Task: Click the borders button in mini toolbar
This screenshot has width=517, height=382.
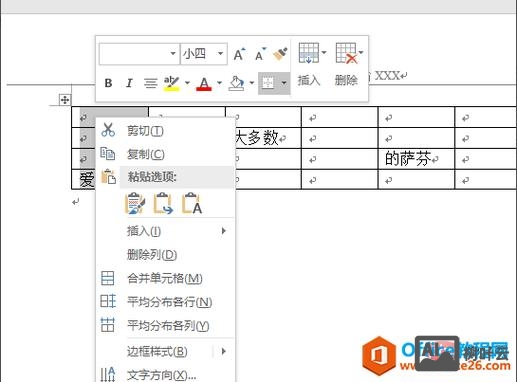Action: (268, 83)
